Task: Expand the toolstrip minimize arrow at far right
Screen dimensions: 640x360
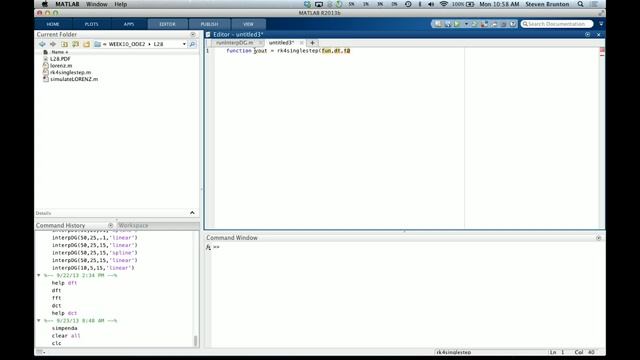Action: (601, 24)
